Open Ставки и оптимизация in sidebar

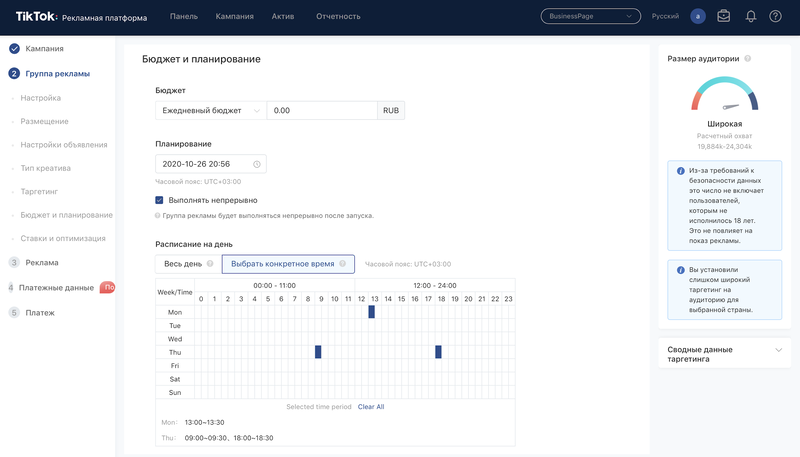[62, 238]
